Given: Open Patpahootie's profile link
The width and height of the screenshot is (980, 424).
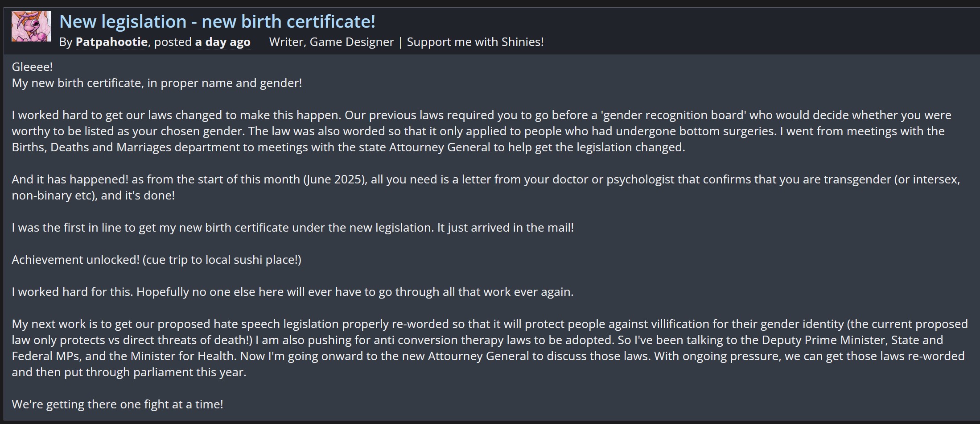Looking at the screenshot, I should point(111,42).
